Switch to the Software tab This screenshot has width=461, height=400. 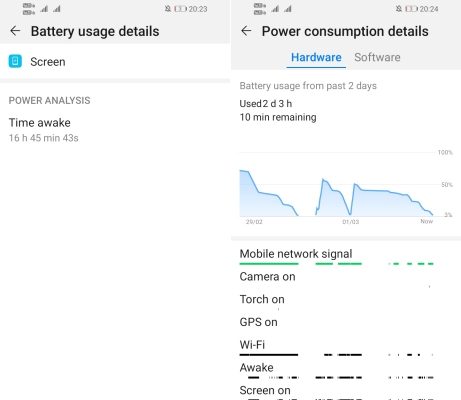(x=377, y=57)
